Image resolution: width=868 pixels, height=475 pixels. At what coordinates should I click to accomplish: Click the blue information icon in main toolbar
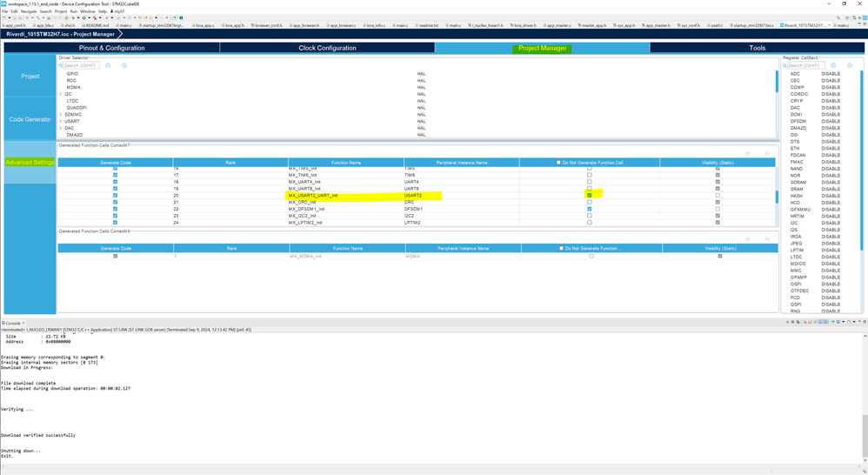tap(181, 17)
